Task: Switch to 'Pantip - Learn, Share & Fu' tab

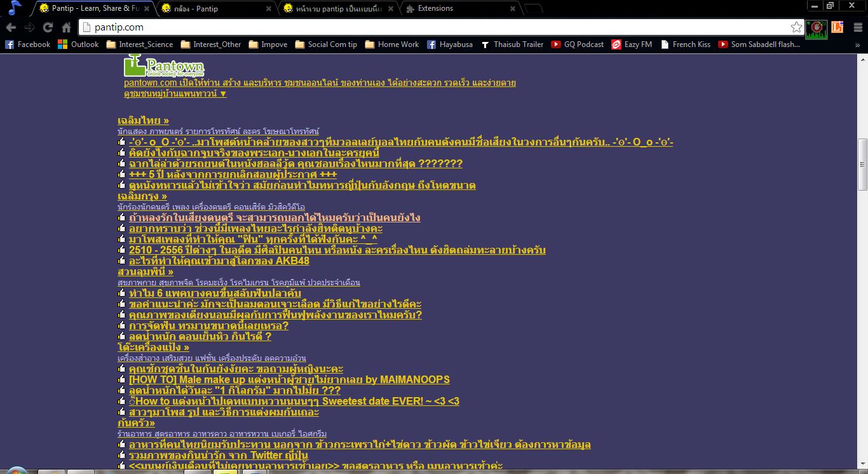Action: point(94,8)
